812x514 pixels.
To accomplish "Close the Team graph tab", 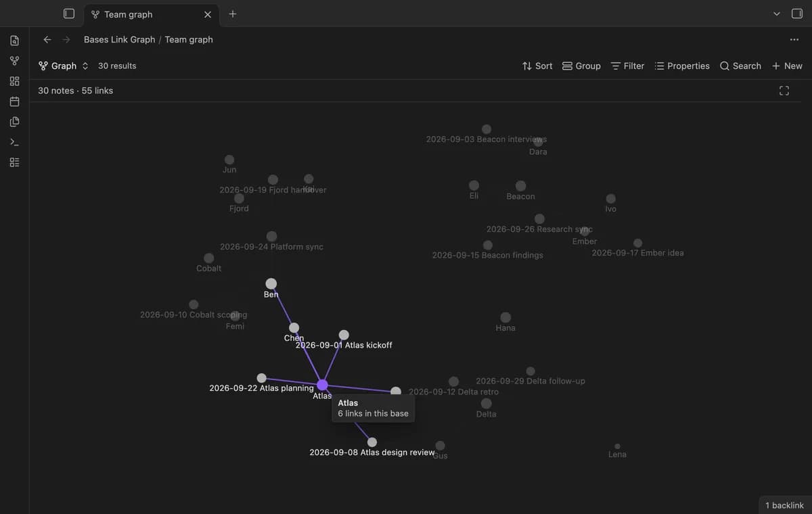I will coord(208,14).
